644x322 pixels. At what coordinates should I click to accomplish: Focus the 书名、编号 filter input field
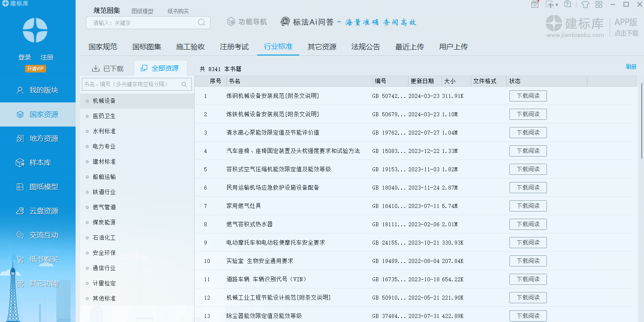click(x=131, y=84)
